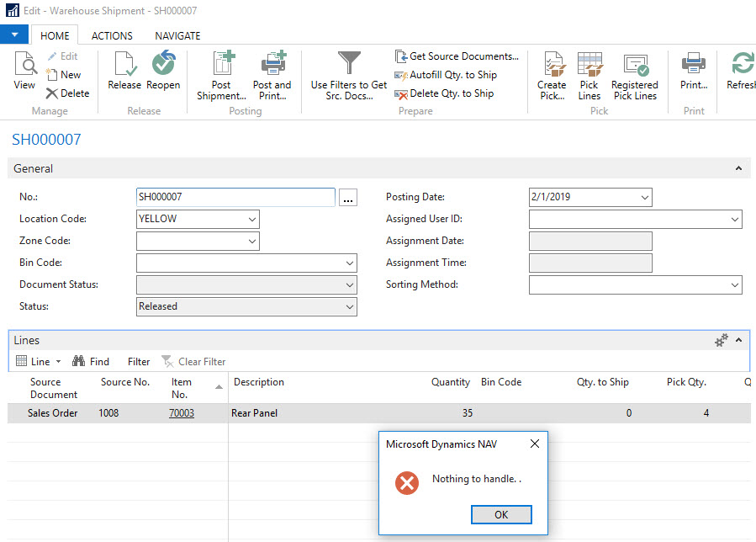Click Get Source Documents action

(457, 56)
